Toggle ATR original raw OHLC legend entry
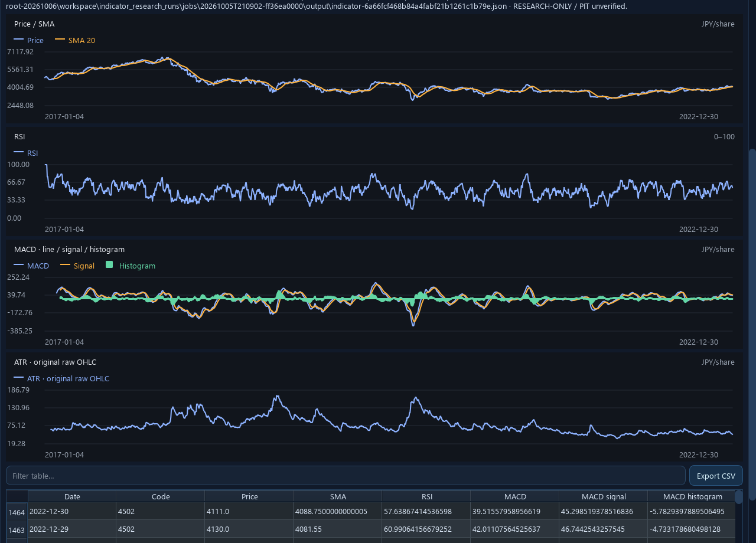 pos(61,378)
